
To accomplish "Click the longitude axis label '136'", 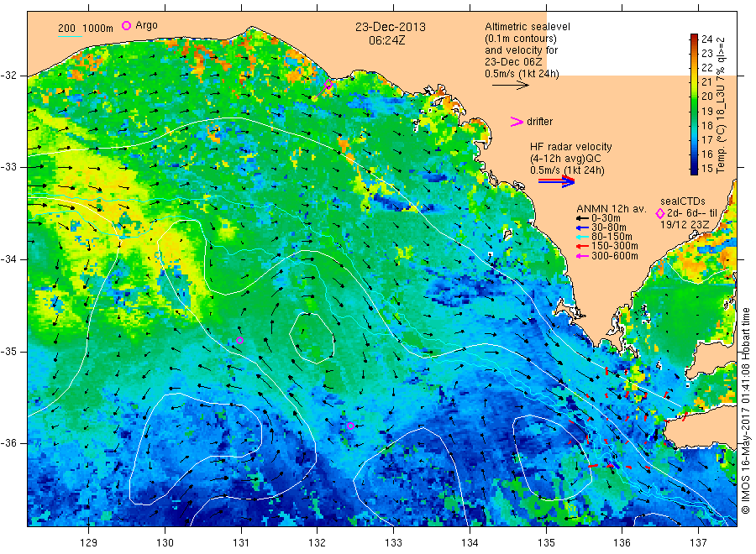I will tap(622, 543).
